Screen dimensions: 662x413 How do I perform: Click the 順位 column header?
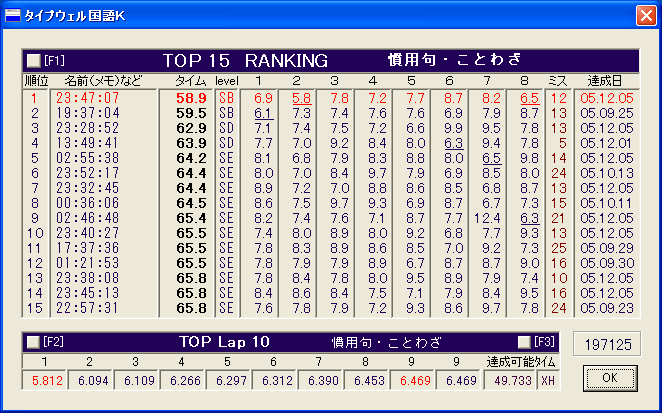coord(36,81)
